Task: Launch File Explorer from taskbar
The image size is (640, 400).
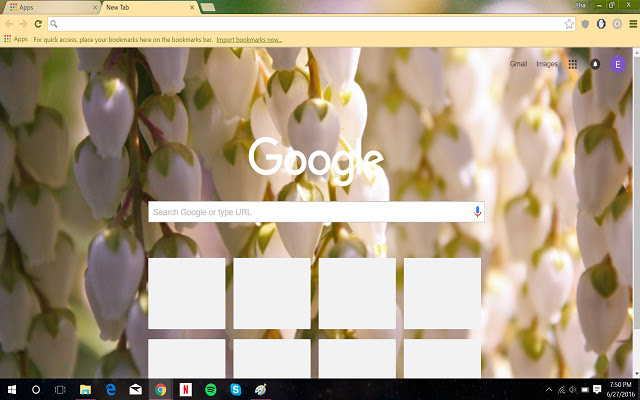Action: click(x=85, y=389)
